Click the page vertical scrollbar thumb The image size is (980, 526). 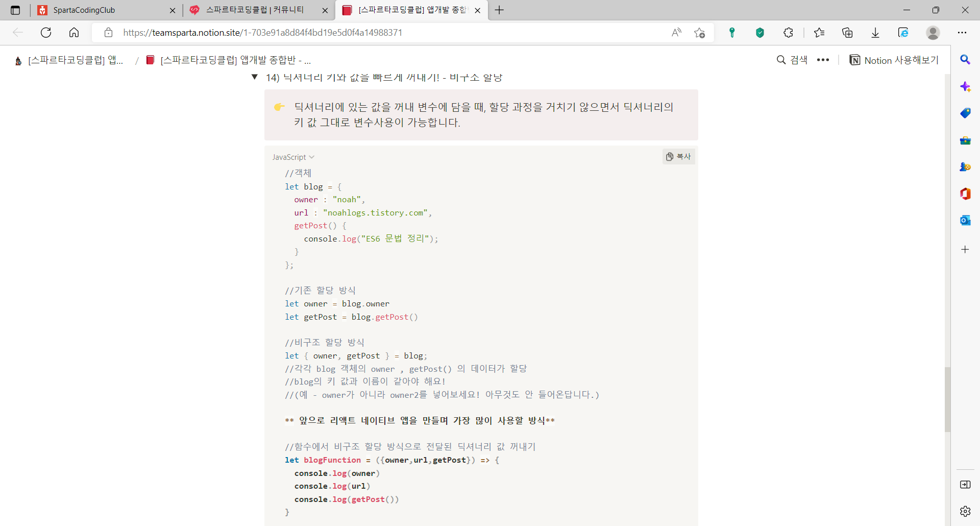tap(947, 400)
